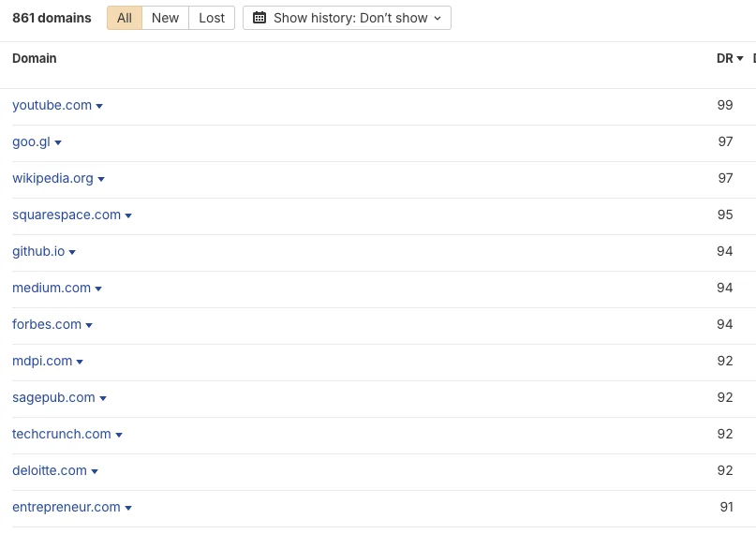The image size is (756, 534).
Task: Open the forbes.com link
Action: [x=47, y=324]
